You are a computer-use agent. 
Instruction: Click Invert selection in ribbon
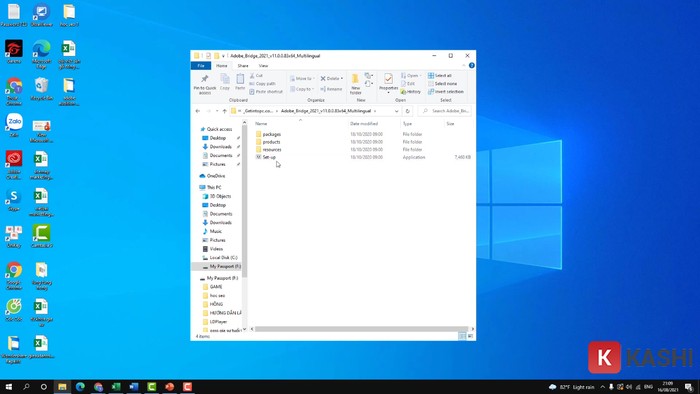tap(446, 92)
